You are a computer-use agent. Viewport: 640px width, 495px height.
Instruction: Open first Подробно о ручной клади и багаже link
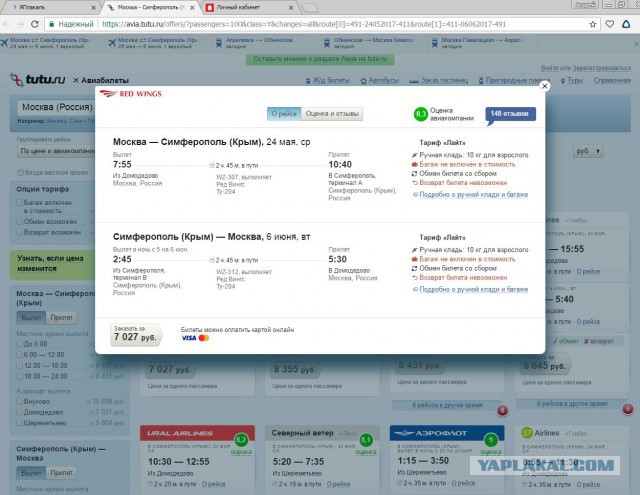[473, 195]
